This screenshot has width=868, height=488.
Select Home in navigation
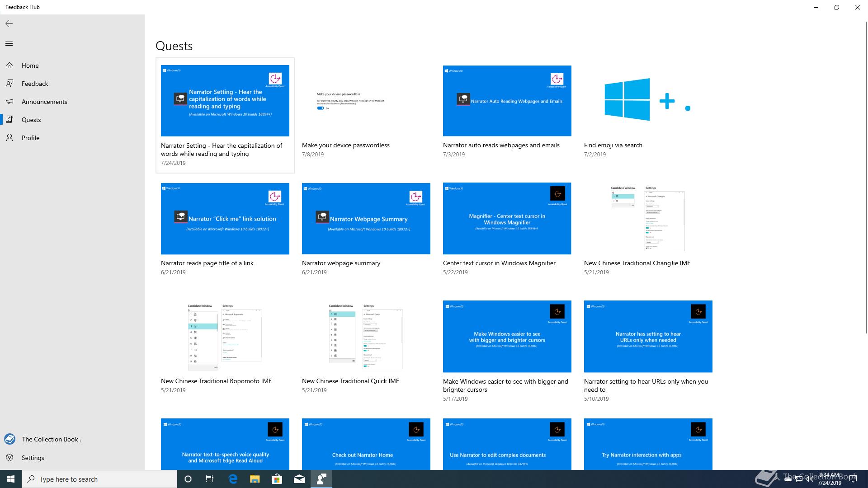pos(72,66)
